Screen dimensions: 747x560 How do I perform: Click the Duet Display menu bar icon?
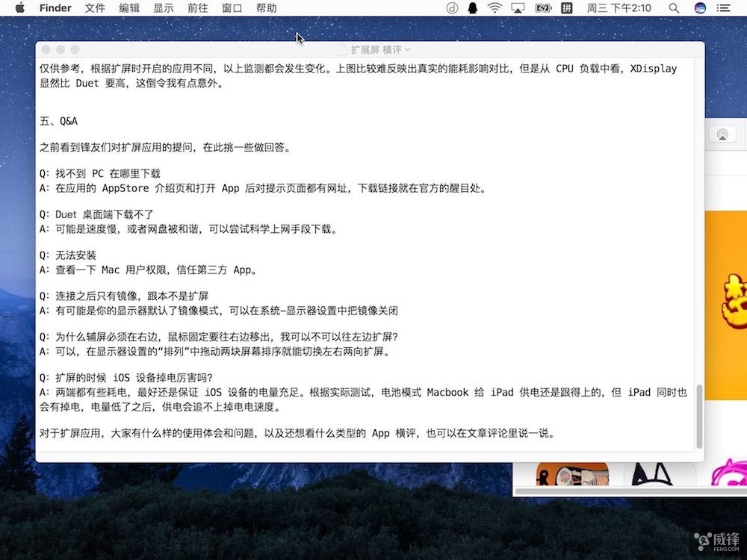452,8
